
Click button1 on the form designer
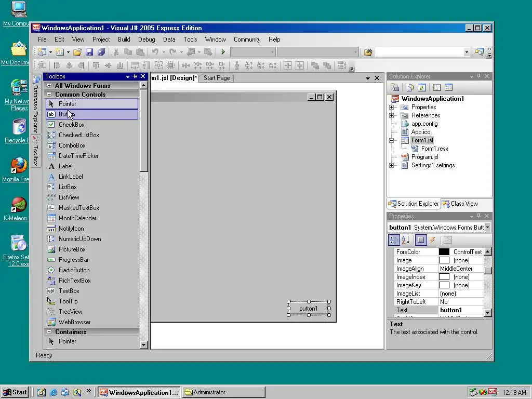pyautogui.click(x=309, y=309)
